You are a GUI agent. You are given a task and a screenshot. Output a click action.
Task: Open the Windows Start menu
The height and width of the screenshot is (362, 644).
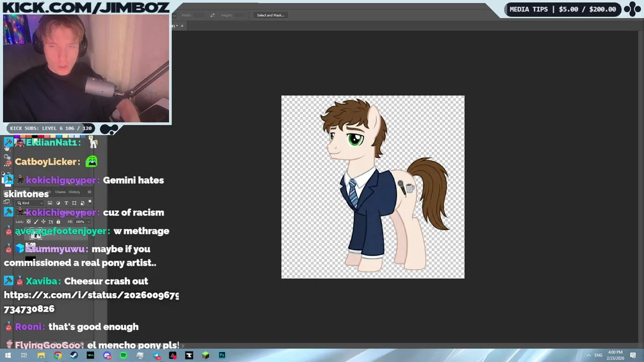(8, 355)
